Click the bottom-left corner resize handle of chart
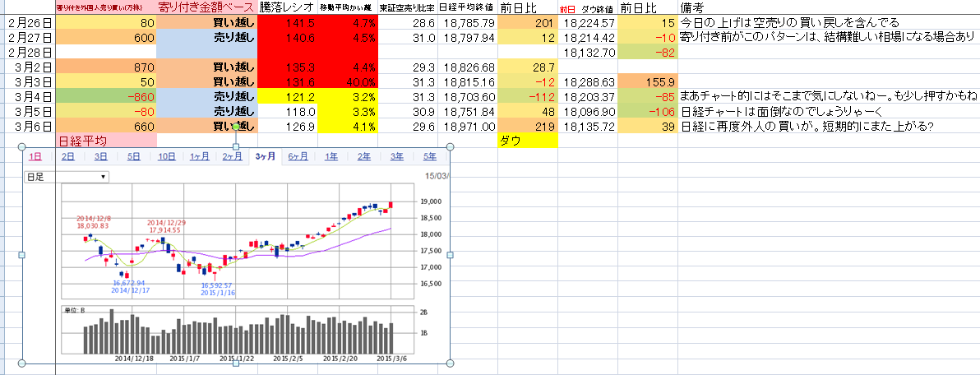The width and height of the screenshot is (980, 375). [x=24, y=363]
